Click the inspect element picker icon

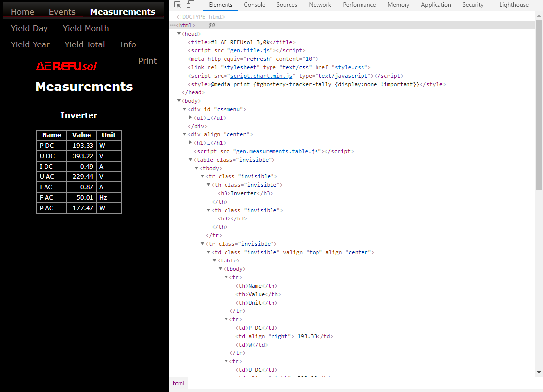click(178, 5)
